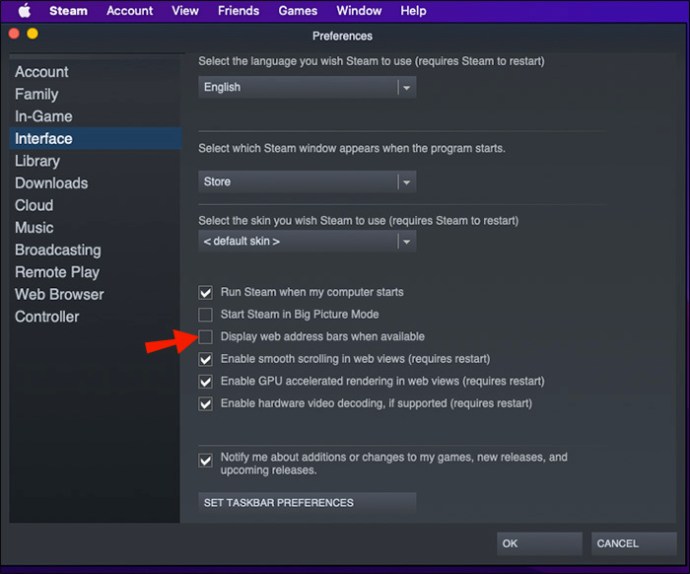Open Music preferences

pos(95,228)
